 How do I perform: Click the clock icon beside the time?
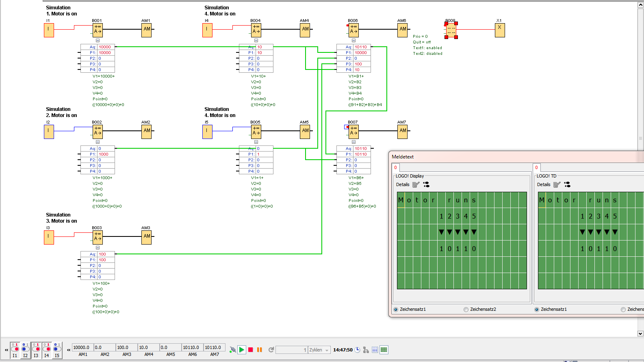pos(358,350)
